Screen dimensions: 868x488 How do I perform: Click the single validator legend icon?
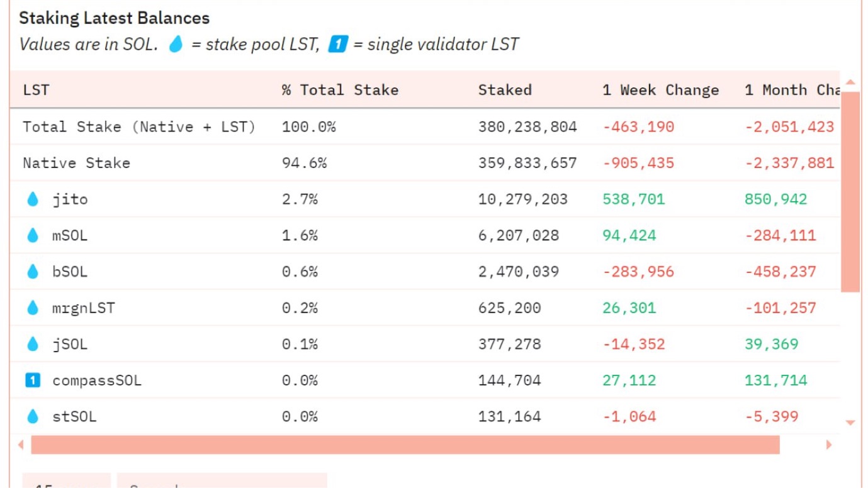(337, 44)
